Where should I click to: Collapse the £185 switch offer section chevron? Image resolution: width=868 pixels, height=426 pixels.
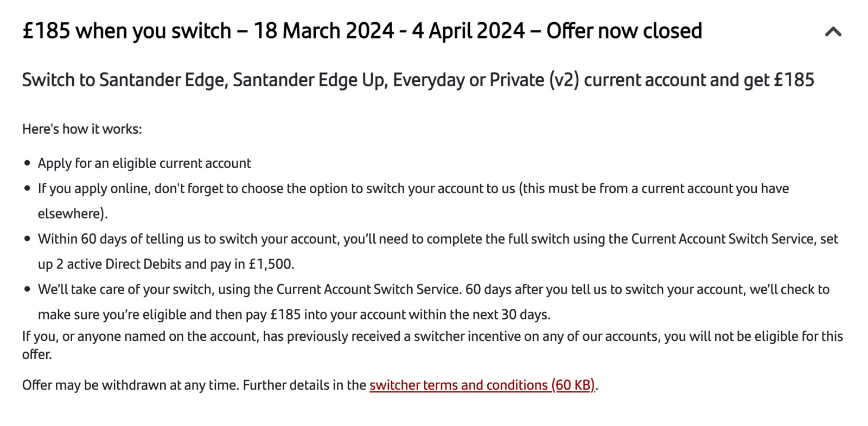[833, 31]
